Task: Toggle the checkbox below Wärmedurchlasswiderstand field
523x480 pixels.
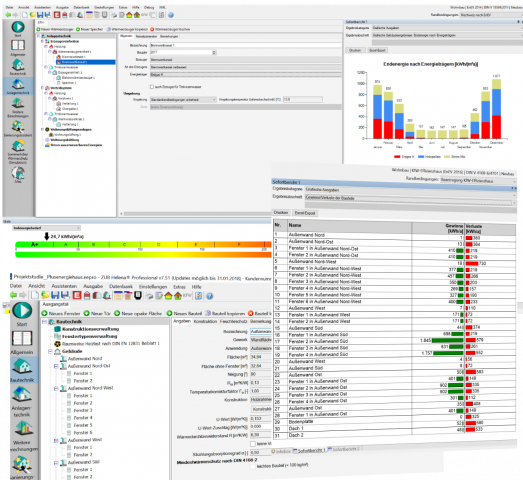Action: pyautogui.click(x=253, y=444)
